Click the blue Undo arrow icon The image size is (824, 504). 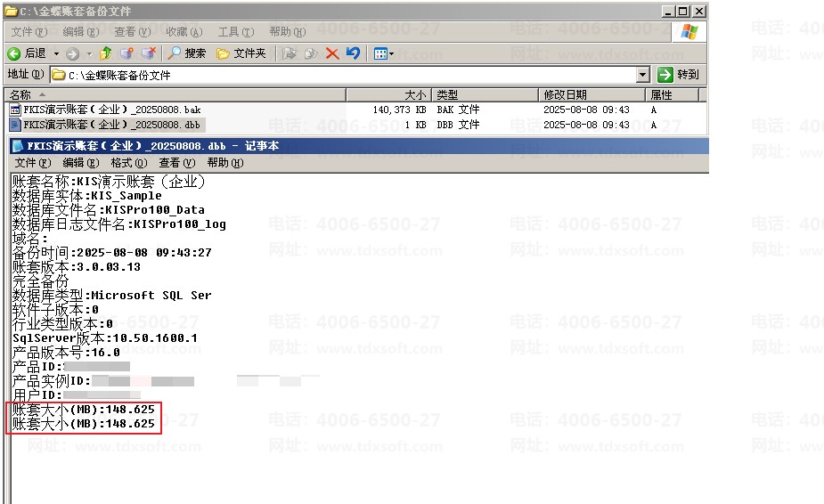pyautogui.click(x=353, y=53)
